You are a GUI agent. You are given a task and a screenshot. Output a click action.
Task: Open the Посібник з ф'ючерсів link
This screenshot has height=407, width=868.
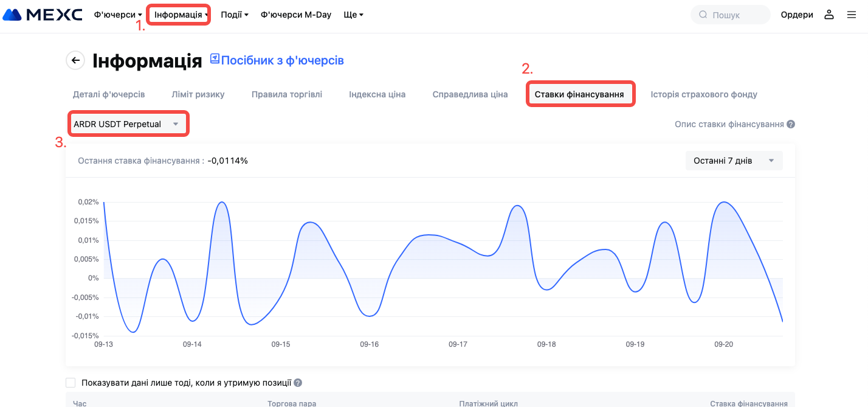click(x=283, y=60)
